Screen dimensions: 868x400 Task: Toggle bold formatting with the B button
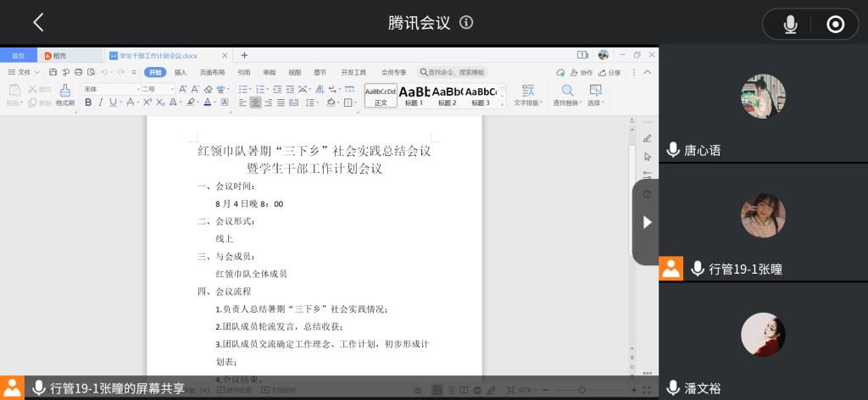pos(88,103)
